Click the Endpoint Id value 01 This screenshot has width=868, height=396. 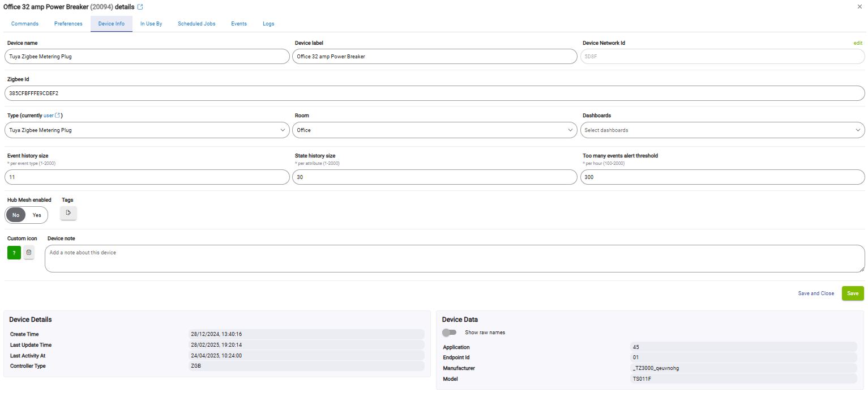[743, 357]
